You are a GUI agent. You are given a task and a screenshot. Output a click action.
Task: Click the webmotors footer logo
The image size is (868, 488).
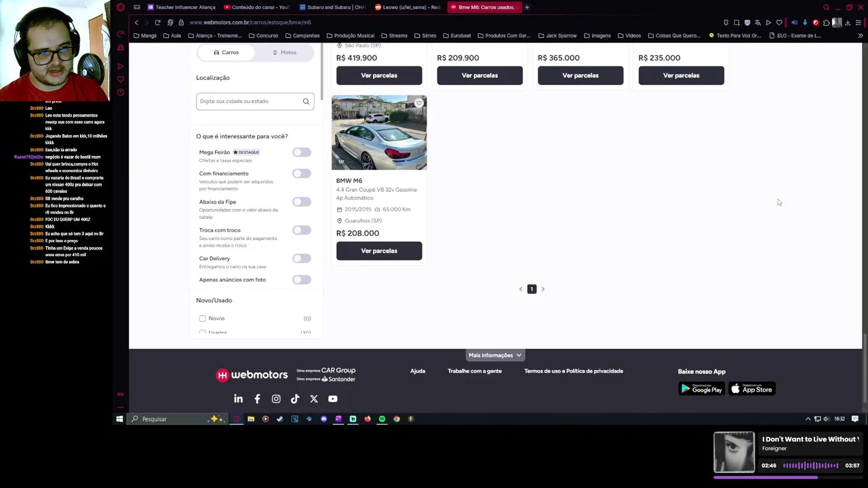click(x=252, y=375)
